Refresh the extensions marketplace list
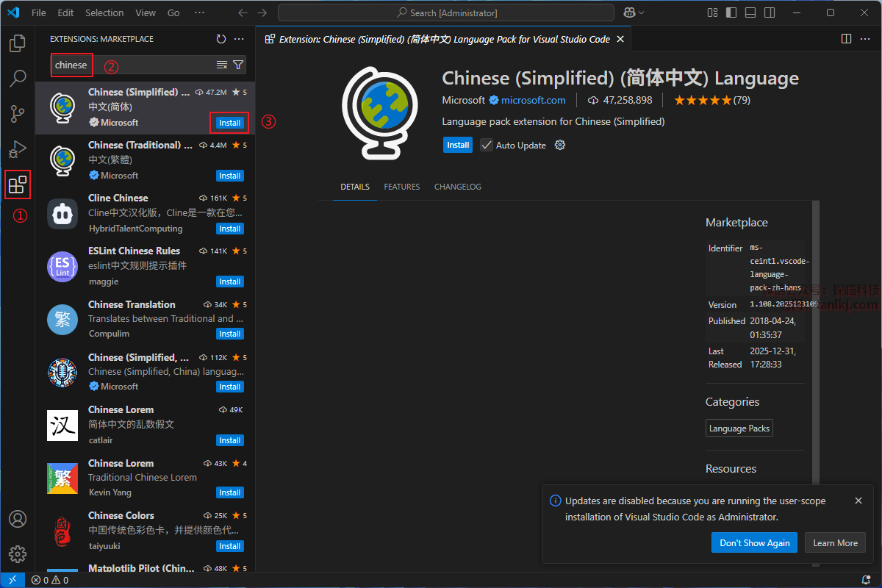This screenshot has height=588, width=882. (221, 39)
